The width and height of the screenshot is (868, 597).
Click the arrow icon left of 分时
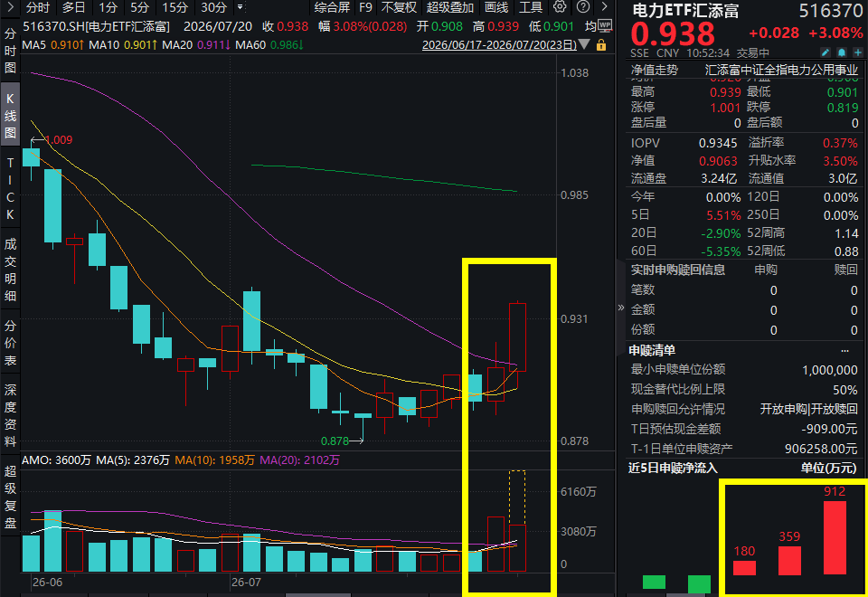click(11, 7)
